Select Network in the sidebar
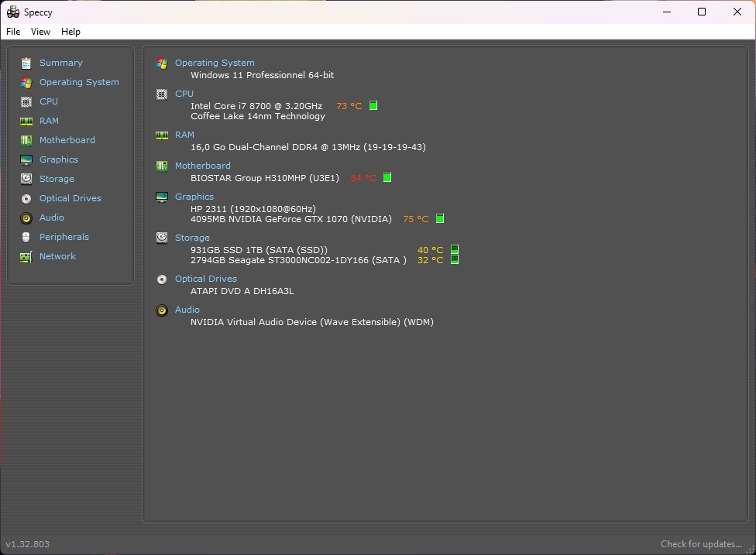The height and width of the screenshot is (555, 756). [x=57, y=256]
